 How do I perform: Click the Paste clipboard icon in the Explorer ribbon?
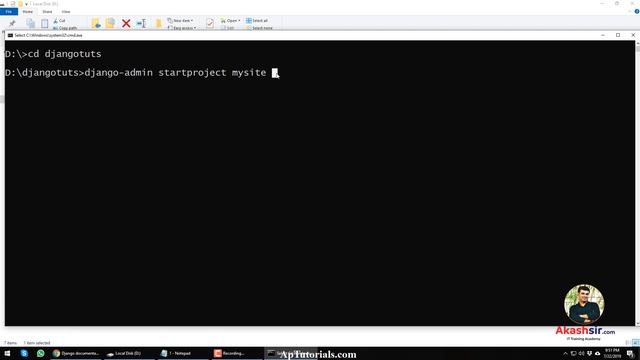coord(44,23)
